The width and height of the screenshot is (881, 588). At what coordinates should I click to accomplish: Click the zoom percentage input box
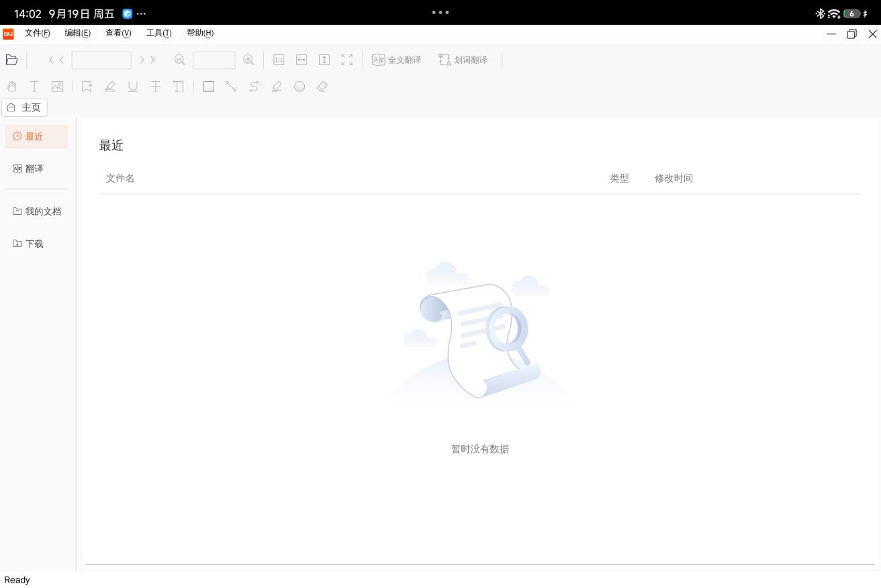214,60
